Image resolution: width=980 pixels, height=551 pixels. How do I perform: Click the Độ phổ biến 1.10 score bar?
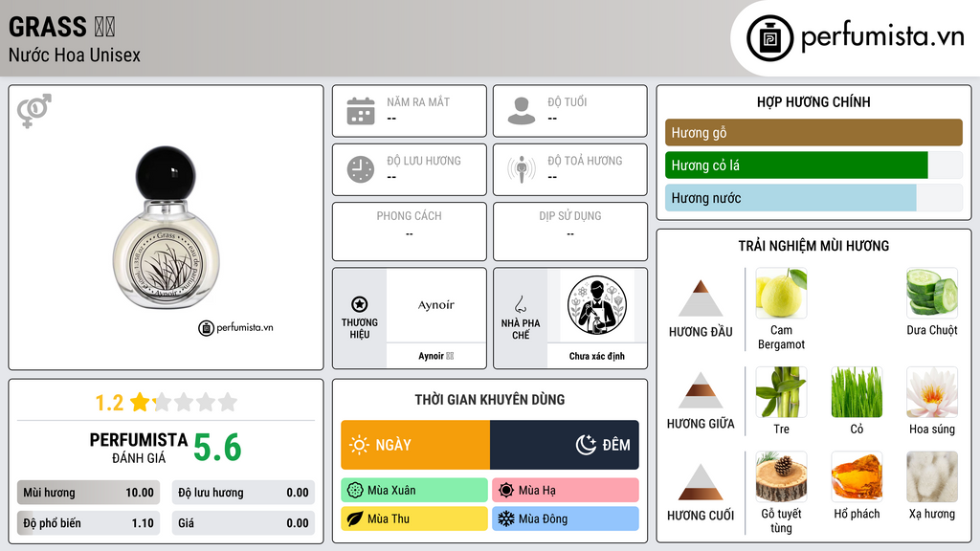[x=88, y=523]
